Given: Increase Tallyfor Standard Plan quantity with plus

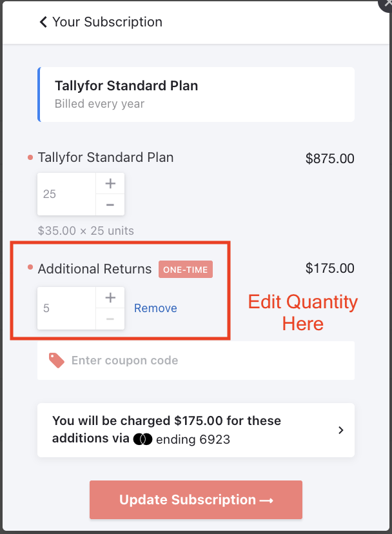Looking at the screenshot, I should tap(110, 184).
